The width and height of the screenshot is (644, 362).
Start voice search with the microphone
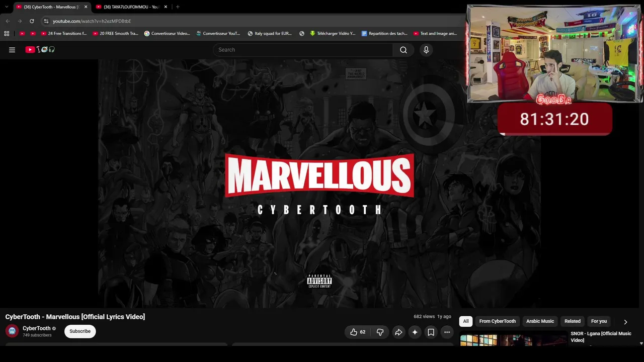point(426,50)
